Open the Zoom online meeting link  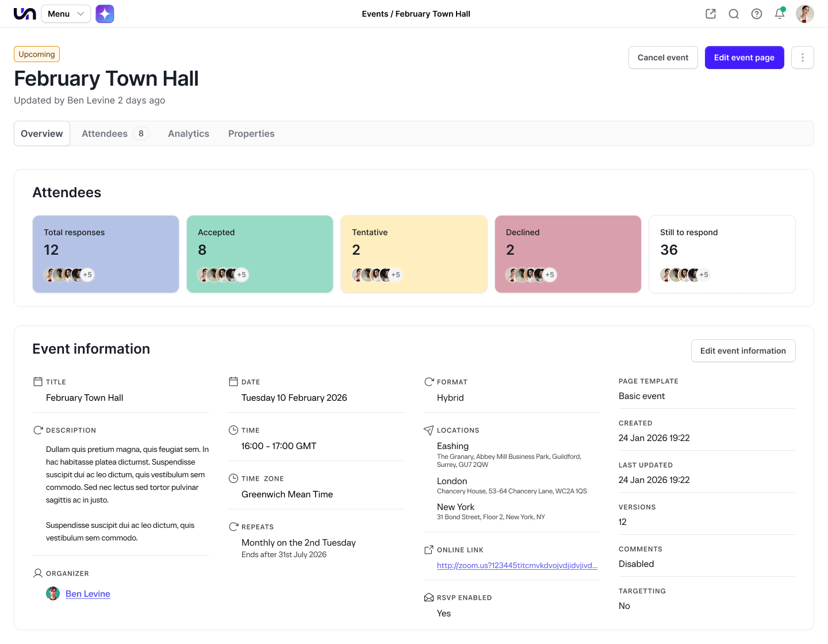517,566
